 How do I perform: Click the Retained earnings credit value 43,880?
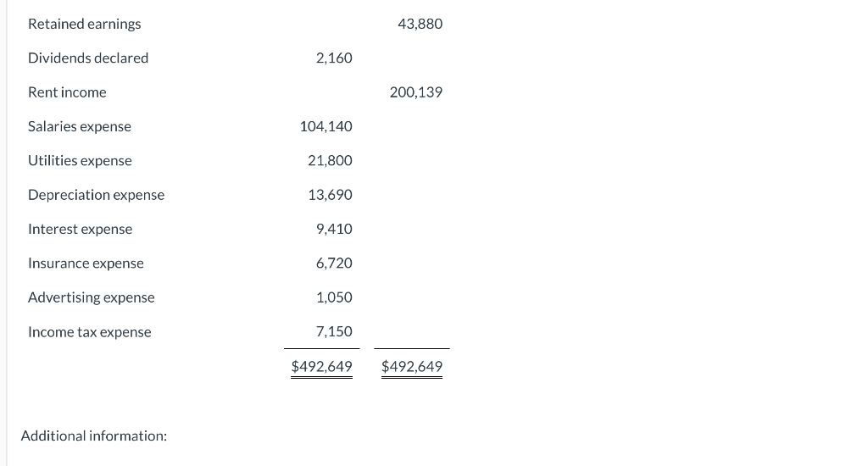420,24
